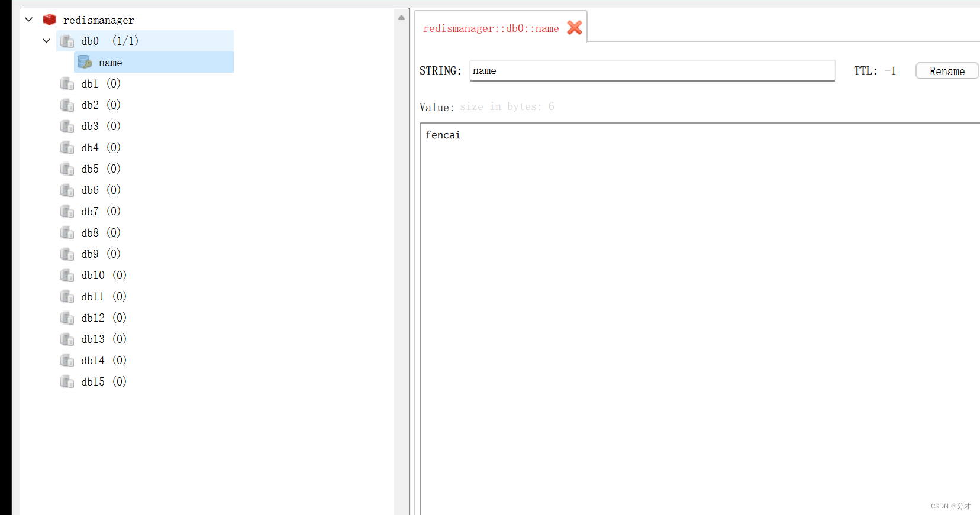Viewport: 980px width, 515px height.
Task: Select the db1 (0) label
Action: (101, 83)
